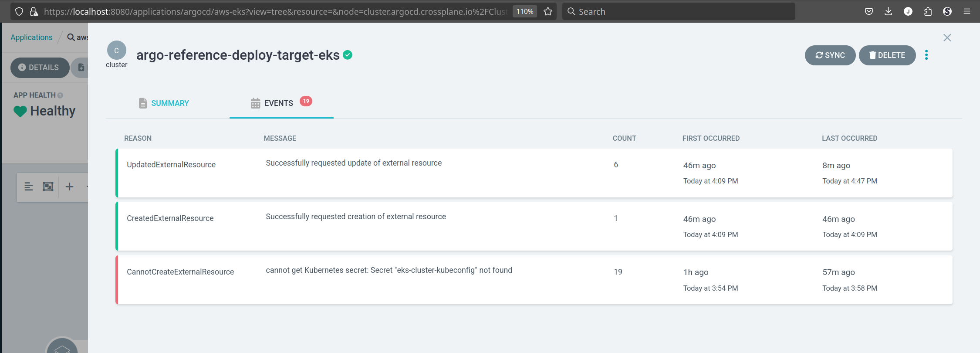
Task: Open the three-dot actions menu
Action: pos(926,55)
